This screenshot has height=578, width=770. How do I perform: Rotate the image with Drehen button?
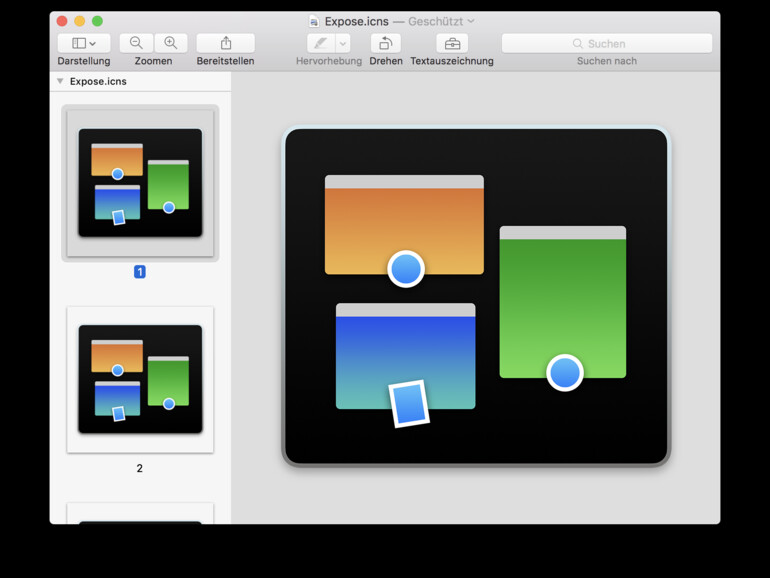[385, 43]
